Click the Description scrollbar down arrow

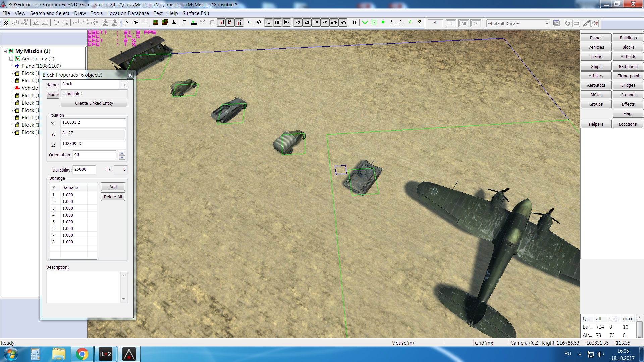coord(123,299)
